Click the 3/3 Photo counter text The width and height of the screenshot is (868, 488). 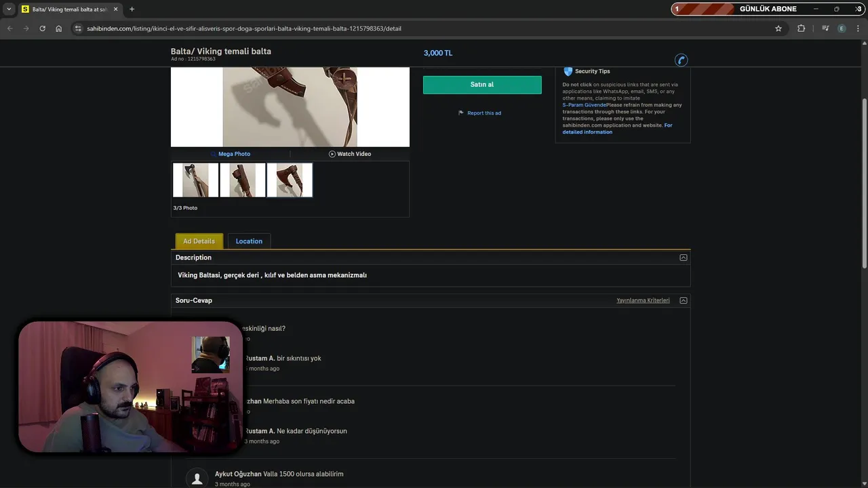(x=185, y=208)
